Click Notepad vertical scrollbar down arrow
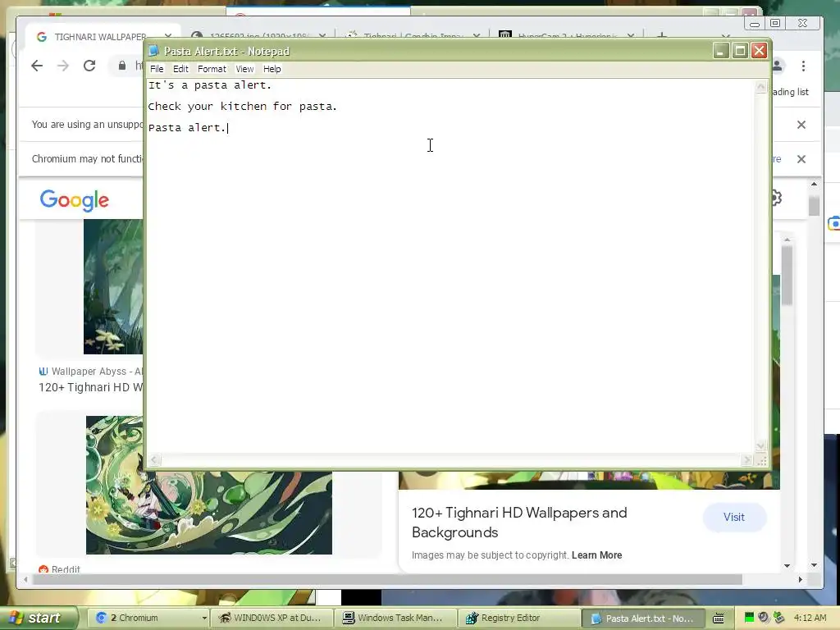 tap(760, 445)
